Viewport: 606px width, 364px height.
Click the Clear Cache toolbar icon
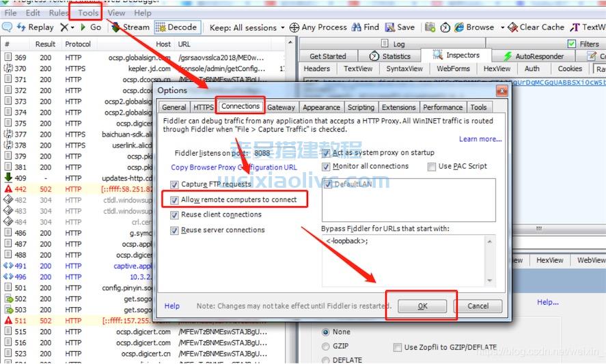(x=513, y=27)
